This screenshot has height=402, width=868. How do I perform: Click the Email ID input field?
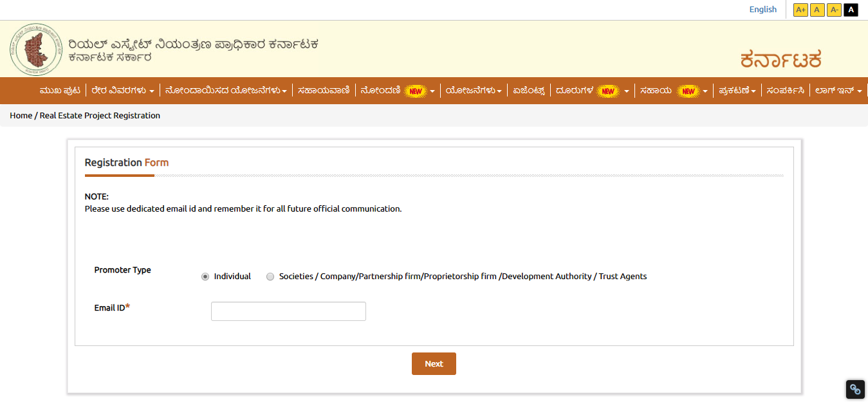click(288, 311)
